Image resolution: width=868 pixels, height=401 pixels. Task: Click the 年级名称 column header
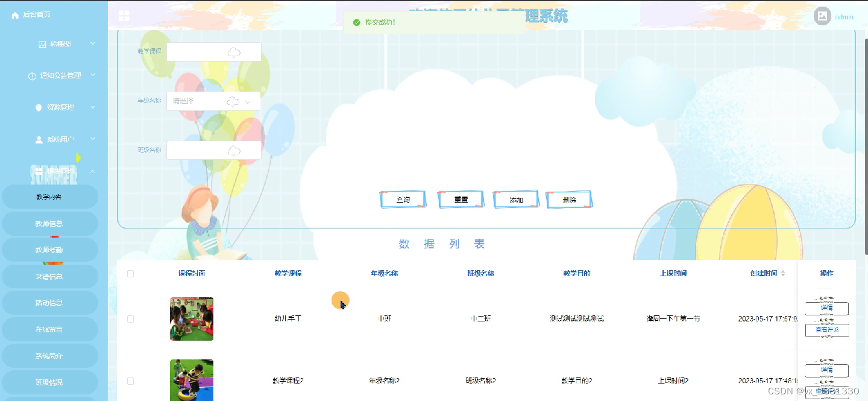[x=385, y=273]
